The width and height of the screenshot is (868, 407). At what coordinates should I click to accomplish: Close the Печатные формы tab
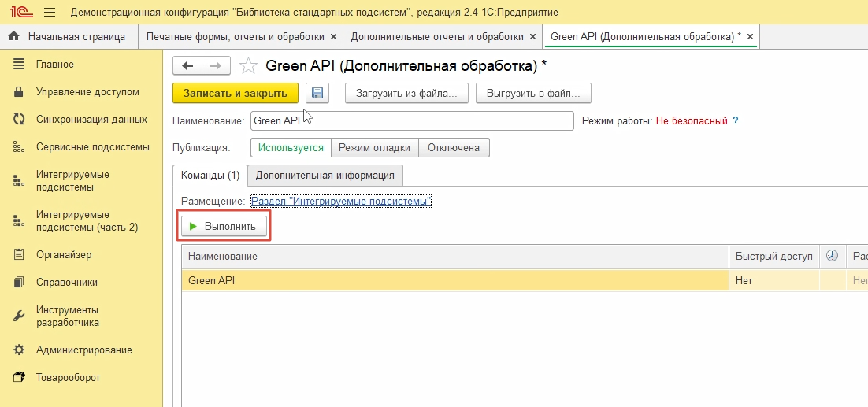coord(334,37)
